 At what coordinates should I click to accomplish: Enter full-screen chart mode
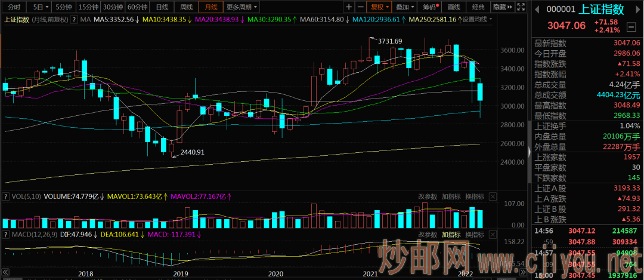(x=521, y=7)
